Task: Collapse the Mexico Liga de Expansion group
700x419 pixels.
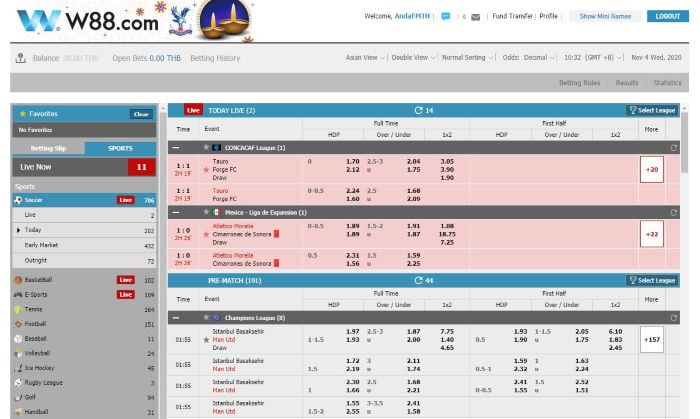Action: coord(176,212)
